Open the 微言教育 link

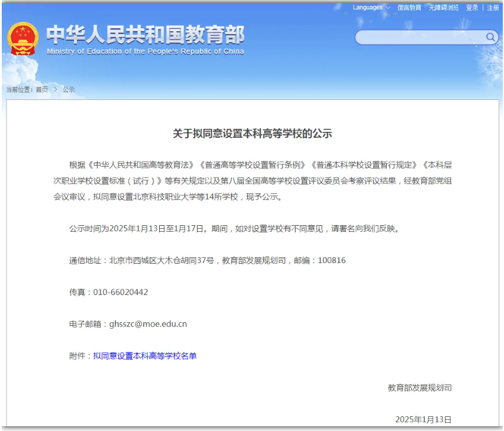click(x=409, y=7)
